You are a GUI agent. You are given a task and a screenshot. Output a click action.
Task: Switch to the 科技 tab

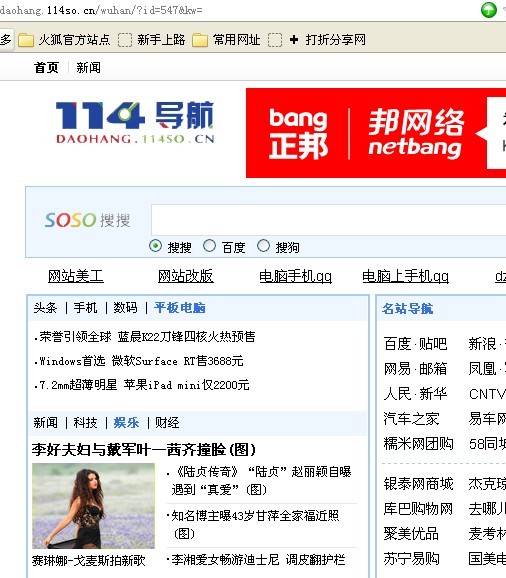pyautogui.click(x=85, y=422)
